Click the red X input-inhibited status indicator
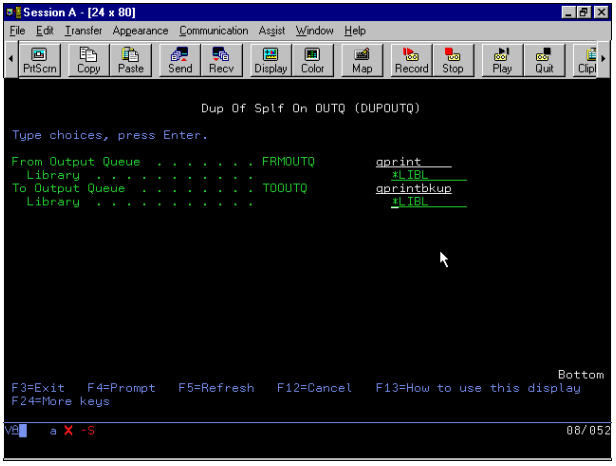Screen dimensions: 616x466 68,431
